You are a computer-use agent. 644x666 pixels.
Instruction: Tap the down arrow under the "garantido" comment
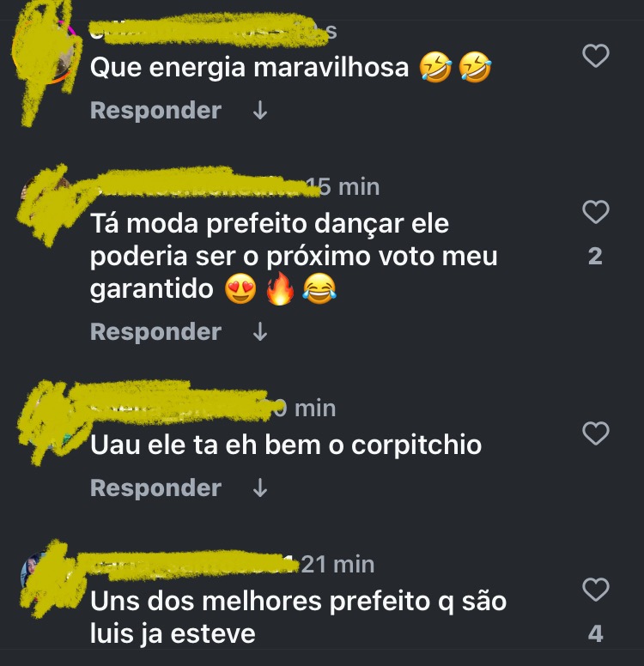(x=259, y=332)
